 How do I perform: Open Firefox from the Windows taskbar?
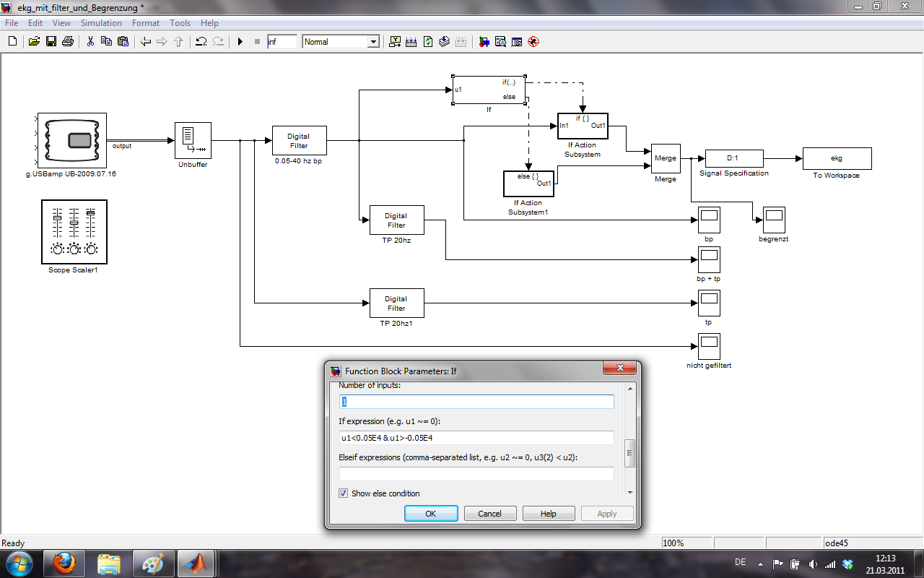[64, 563]
